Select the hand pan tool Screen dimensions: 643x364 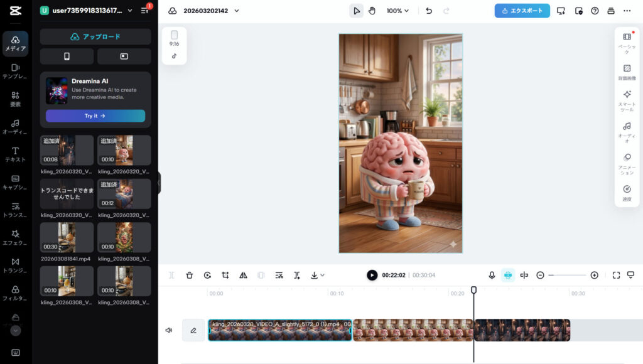click(372, 11)
